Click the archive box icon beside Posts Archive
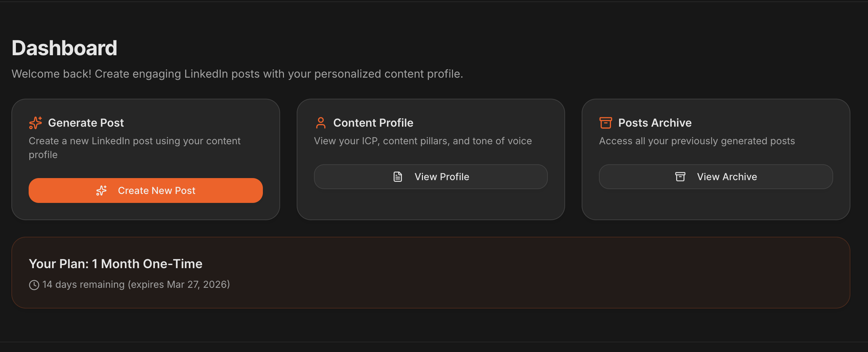This screenshot has width=868, height=352. click(x=606, y=123)
